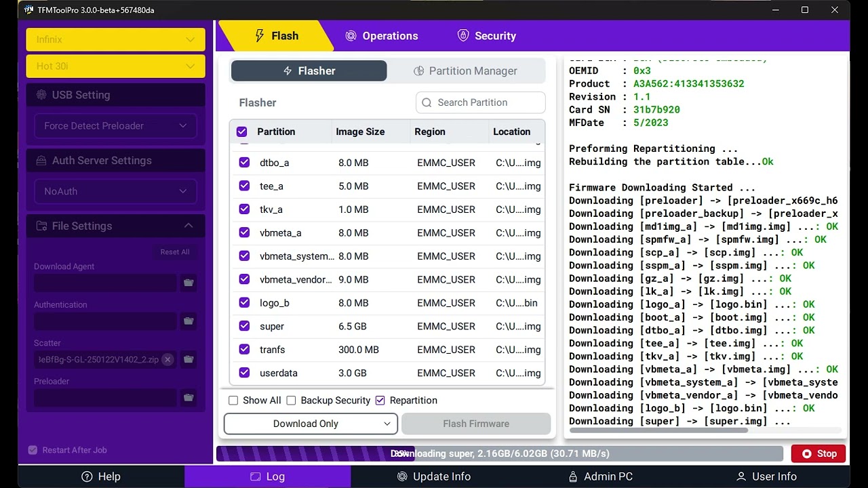Collapse the File Settings section
This screenshot has width=868, height=488.
pos(189,226)
